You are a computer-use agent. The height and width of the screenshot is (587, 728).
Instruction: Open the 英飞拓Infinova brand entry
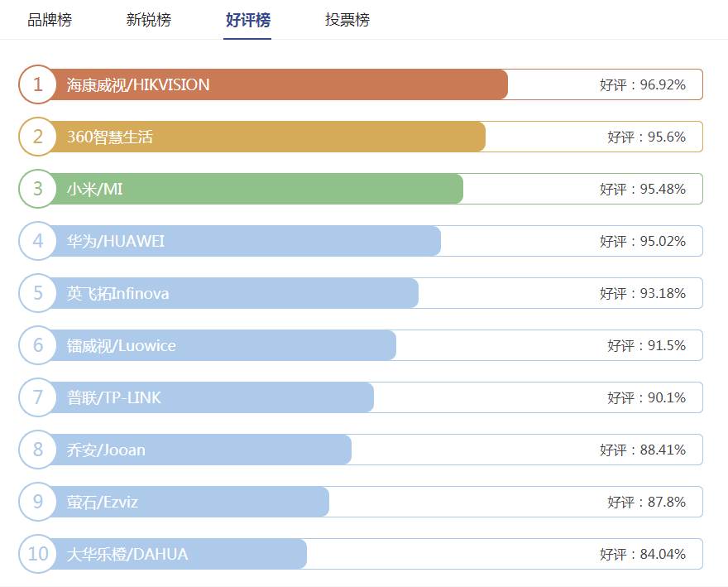click(118, 293)
